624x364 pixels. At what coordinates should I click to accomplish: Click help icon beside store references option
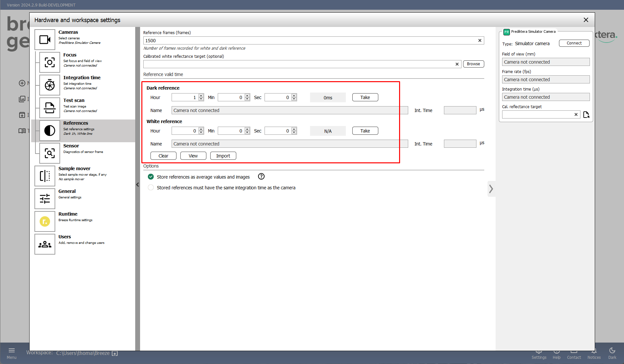(261, 176)
